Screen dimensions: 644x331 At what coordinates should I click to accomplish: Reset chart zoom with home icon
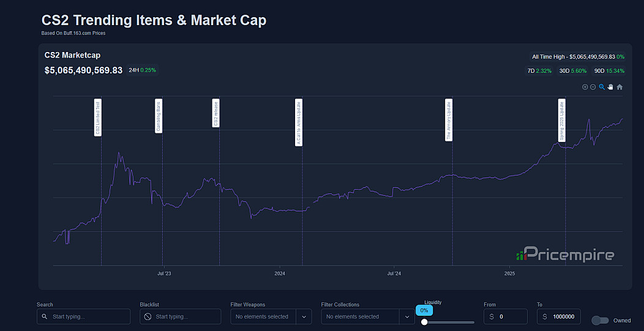point(620,87)
